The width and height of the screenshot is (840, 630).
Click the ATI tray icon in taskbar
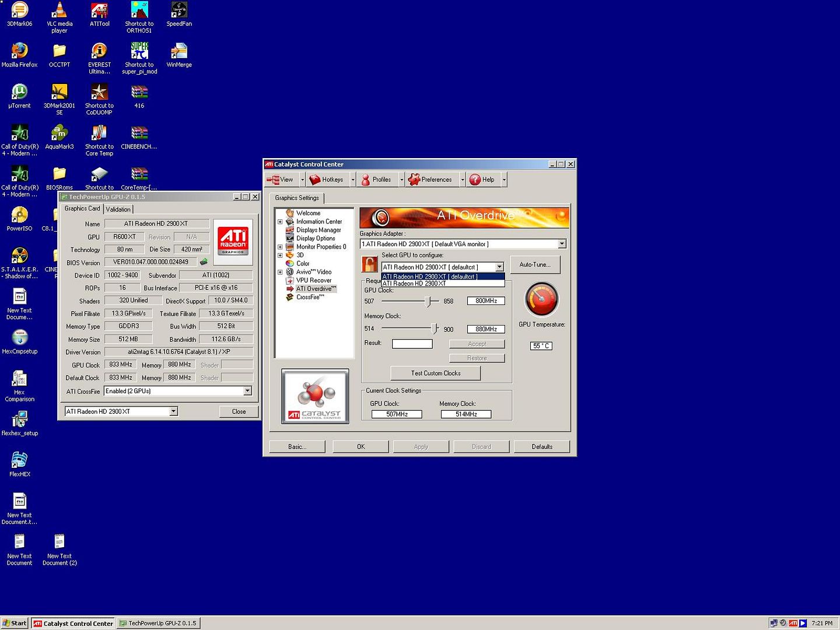click(793, 623)
